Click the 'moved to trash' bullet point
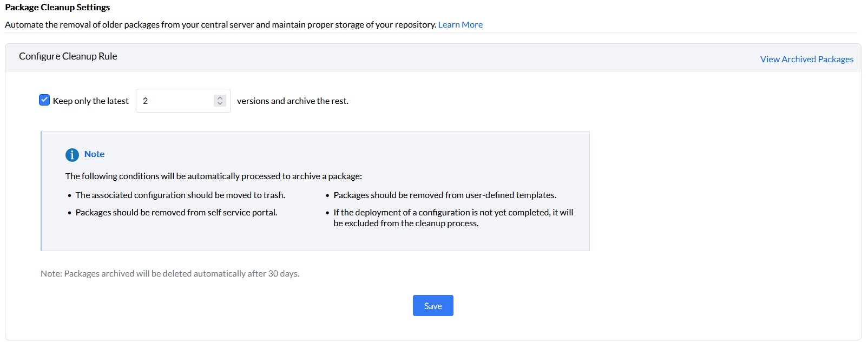This screenshot has width=868, height=361. (180, 195)
